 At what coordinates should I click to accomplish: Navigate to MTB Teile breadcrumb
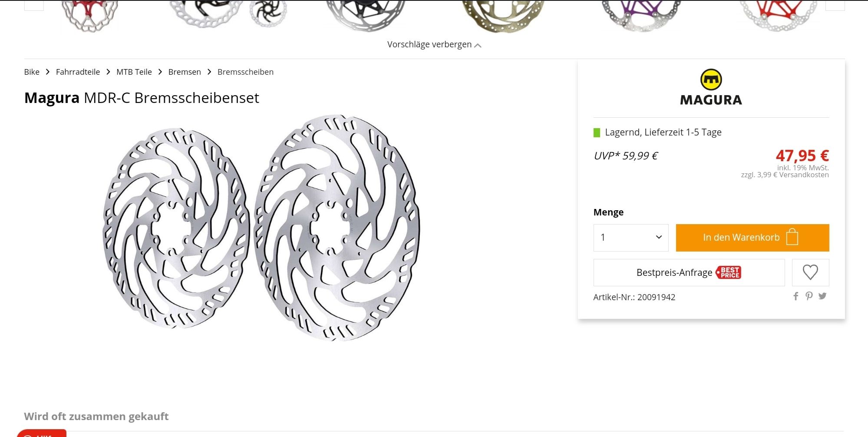tap(134, 72)
